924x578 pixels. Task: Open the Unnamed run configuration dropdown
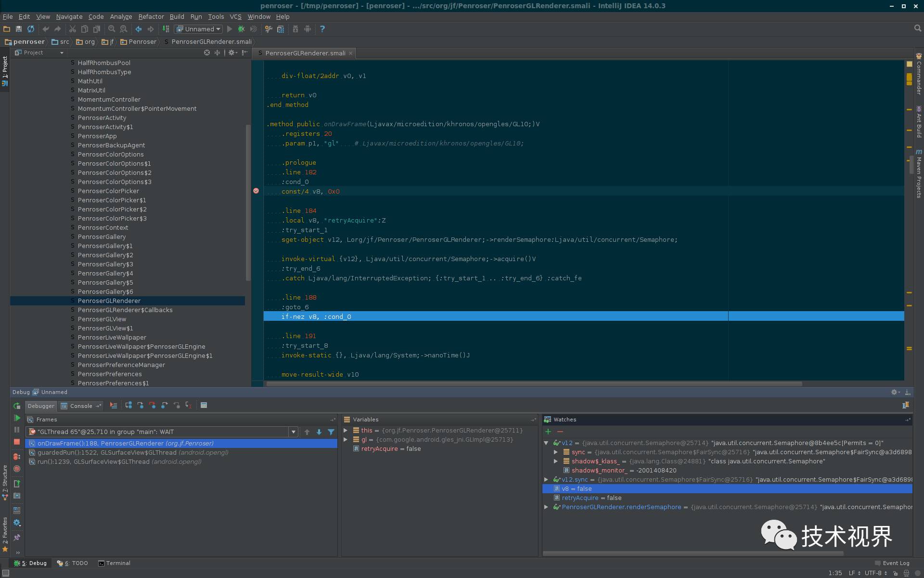point(199,29)
